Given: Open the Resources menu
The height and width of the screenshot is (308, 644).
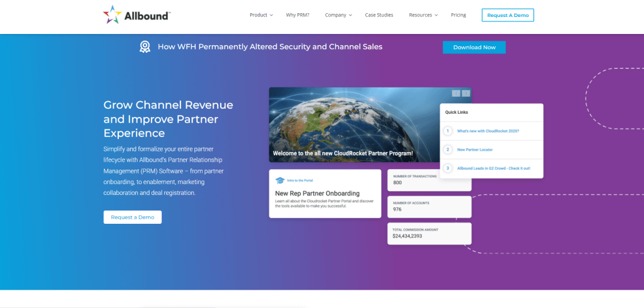Looking at the screenshot, I should (421, 15).
